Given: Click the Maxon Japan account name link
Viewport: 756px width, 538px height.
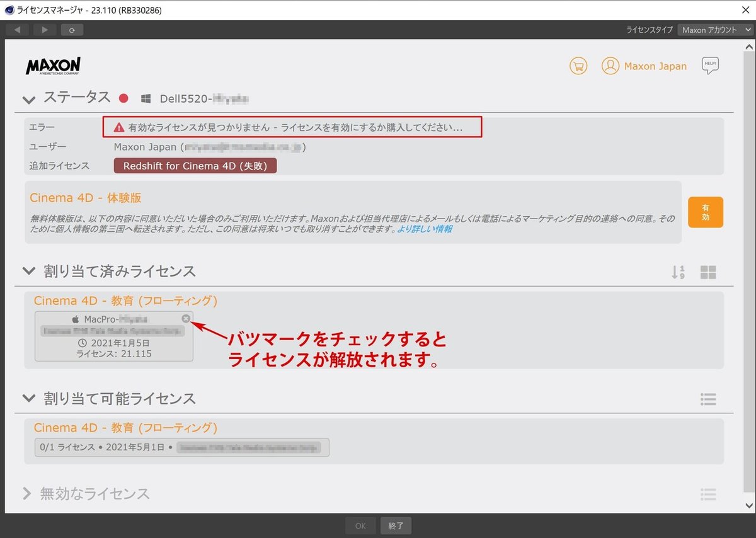Looking at the screenshot, I should pos(655,66).
